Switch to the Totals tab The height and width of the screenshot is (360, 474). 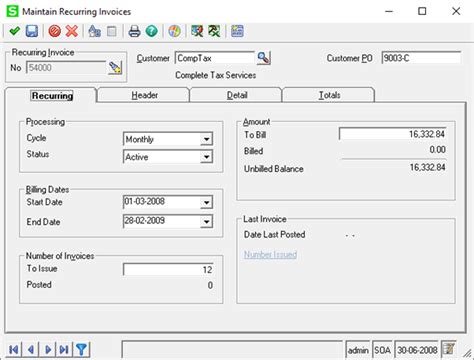click(329, 95)
